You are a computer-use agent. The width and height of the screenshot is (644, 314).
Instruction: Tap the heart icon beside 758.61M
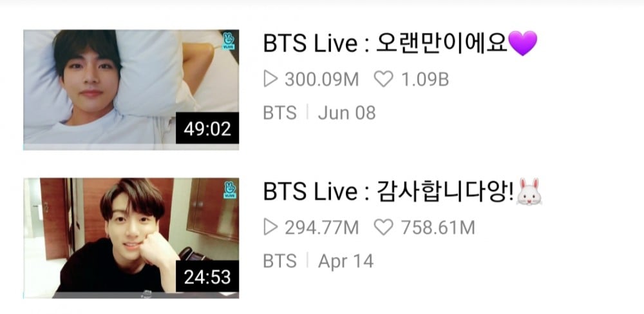click(x=383, y=228)
